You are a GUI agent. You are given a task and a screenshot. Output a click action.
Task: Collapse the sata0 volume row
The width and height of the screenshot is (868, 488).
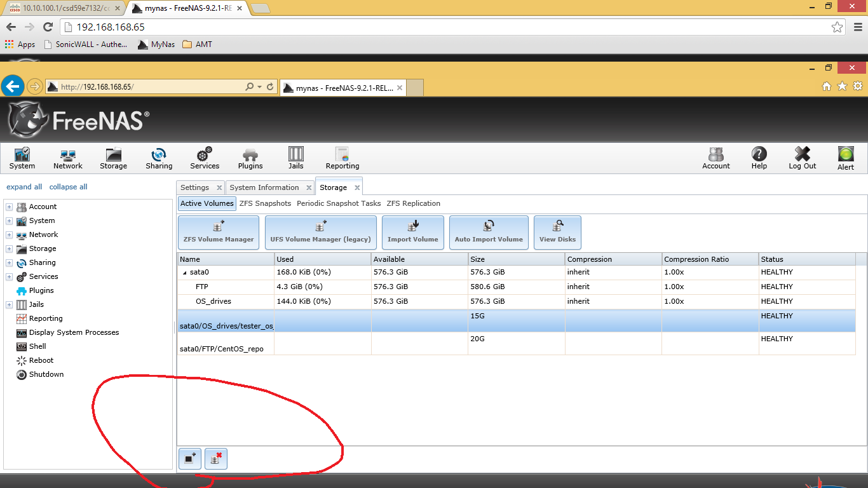click(x=186, y=273)
